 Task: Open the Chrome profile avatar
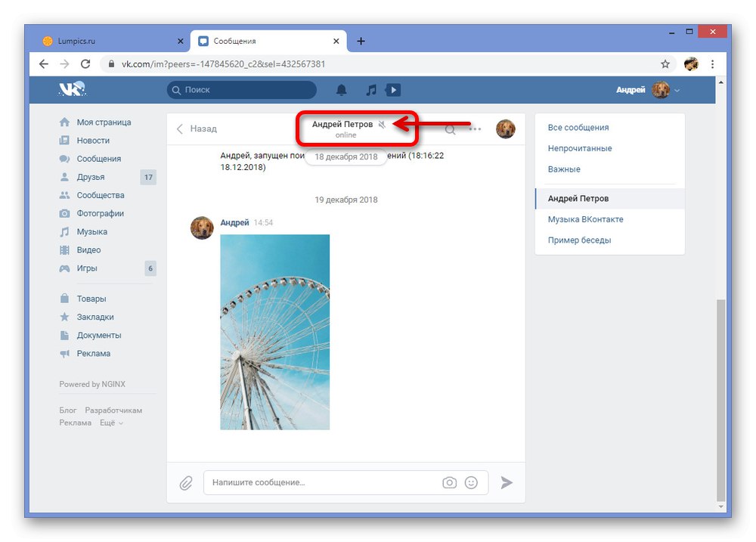pos(691,63)
